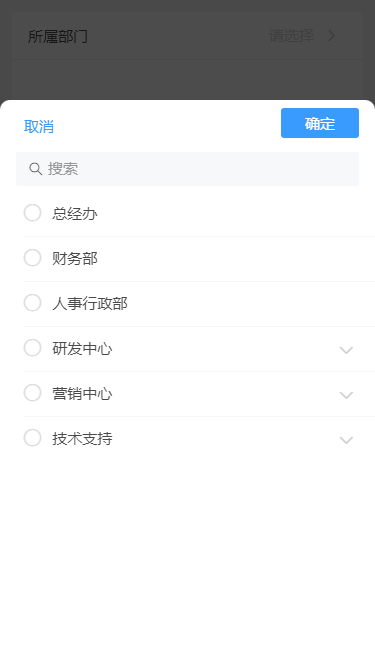Choose the 营销中心 radio option
The image size is (375, 667).
[x=32, y=393]
